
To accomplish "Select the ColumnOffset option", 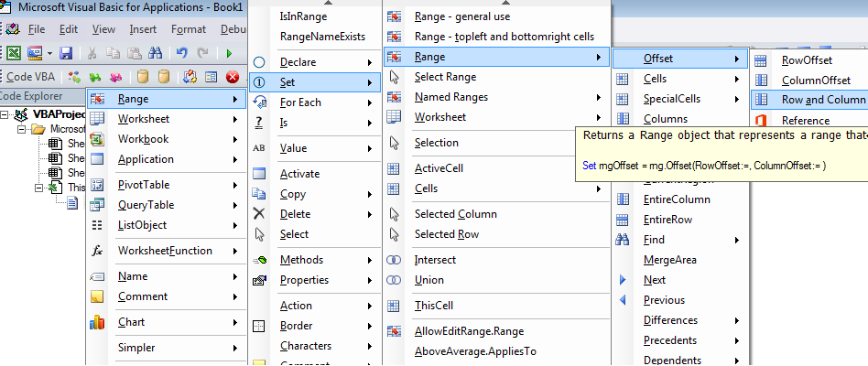I will tap(816, 80).
